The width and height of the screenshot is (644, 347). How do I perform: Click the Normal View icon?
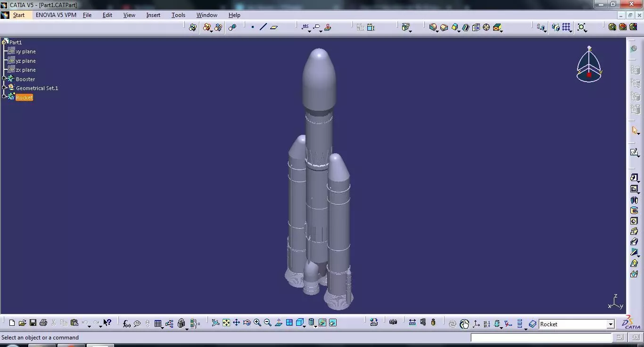coord(279,323)
